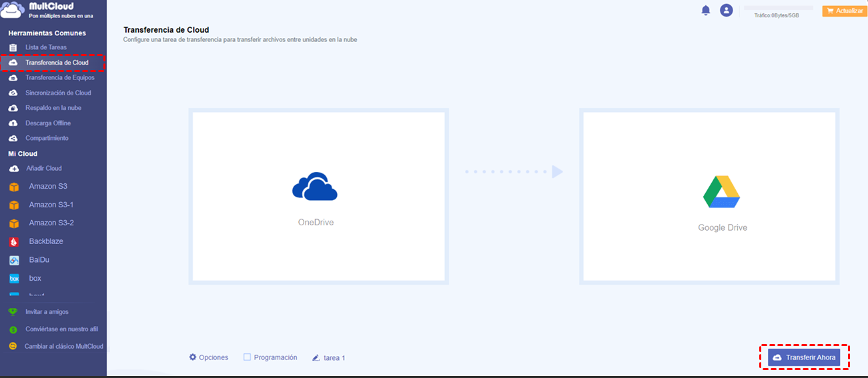The image size is (868, 378).
Task: Click Añadir Cloud plus-cloud icon
Action: [x=14, y=169]
